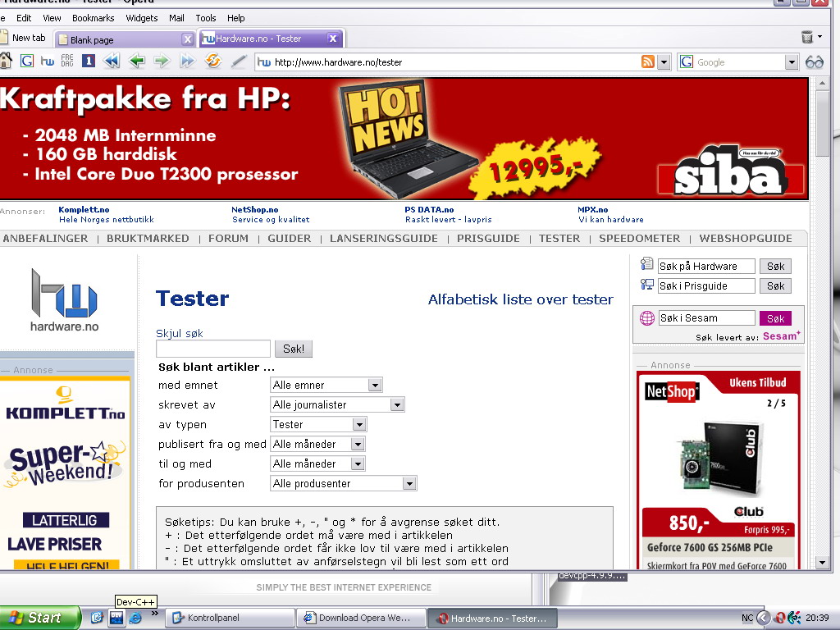Go to PRISGUIDE in the navigation bar

tap(488, 239)
